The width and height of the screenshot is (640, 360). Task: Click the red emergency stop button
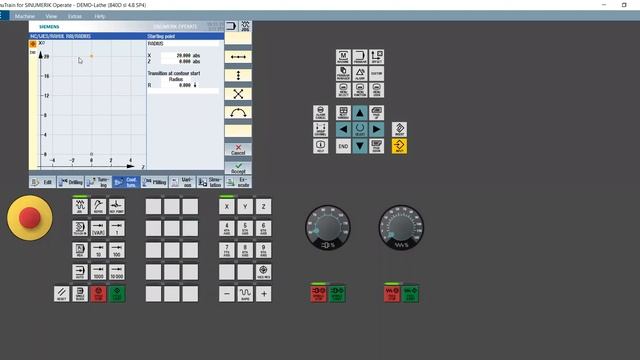point(29,218)
